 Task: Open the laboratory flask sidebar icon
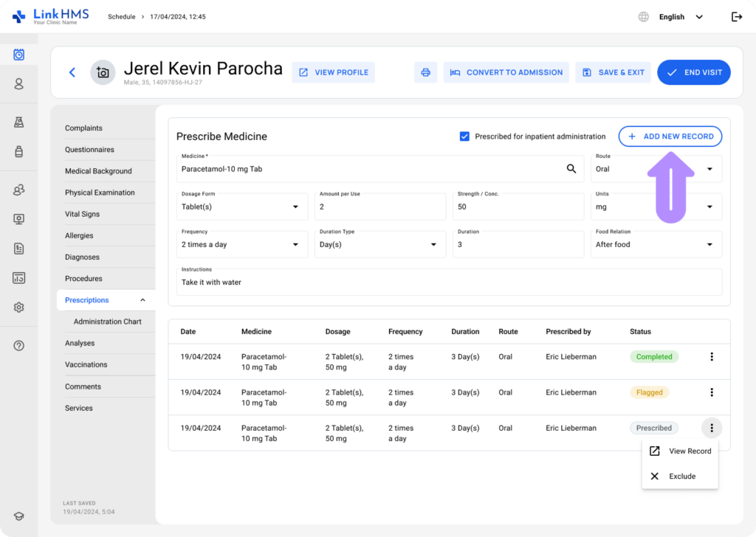click(x=19, y=122)
